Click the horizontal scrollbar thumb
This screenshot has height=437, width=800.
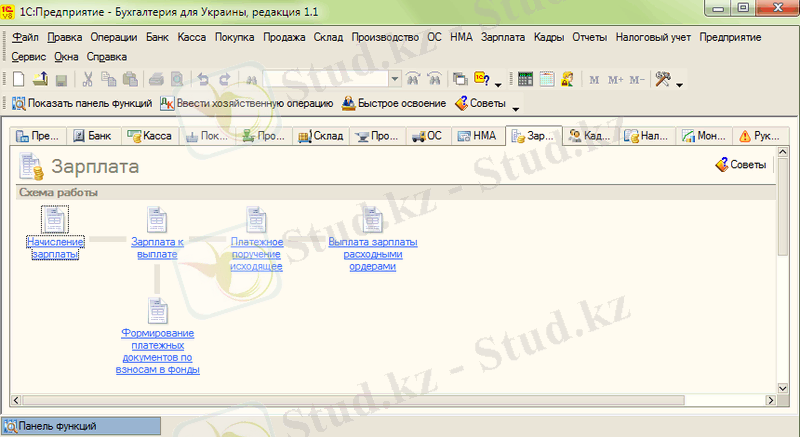click(353, 400)
